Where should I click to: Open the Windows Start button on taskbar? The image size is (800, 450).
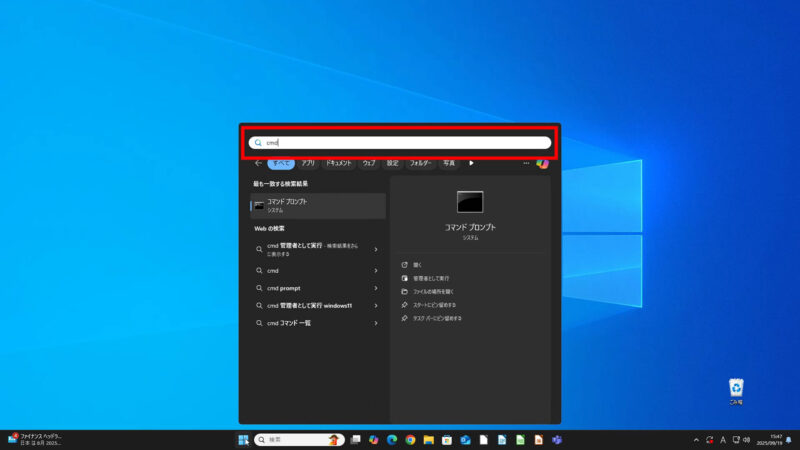(x=243, y=440)
